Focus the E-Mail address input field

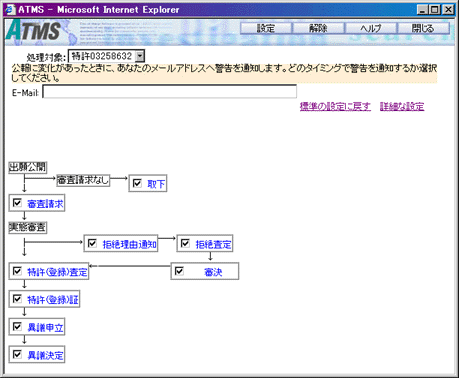(x=170, y=92)
